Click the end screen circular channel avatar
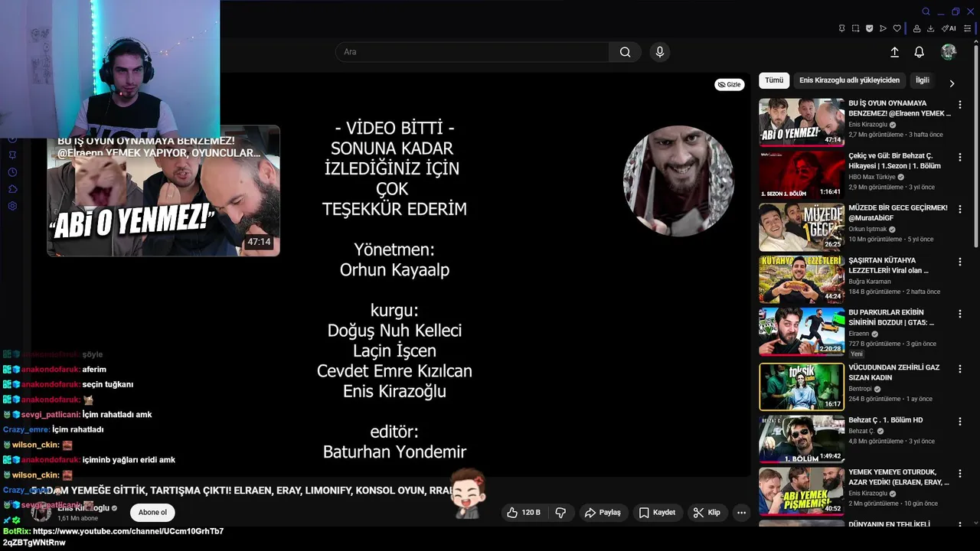The height and width of the screenshot is (551, 980). point(678,181)
